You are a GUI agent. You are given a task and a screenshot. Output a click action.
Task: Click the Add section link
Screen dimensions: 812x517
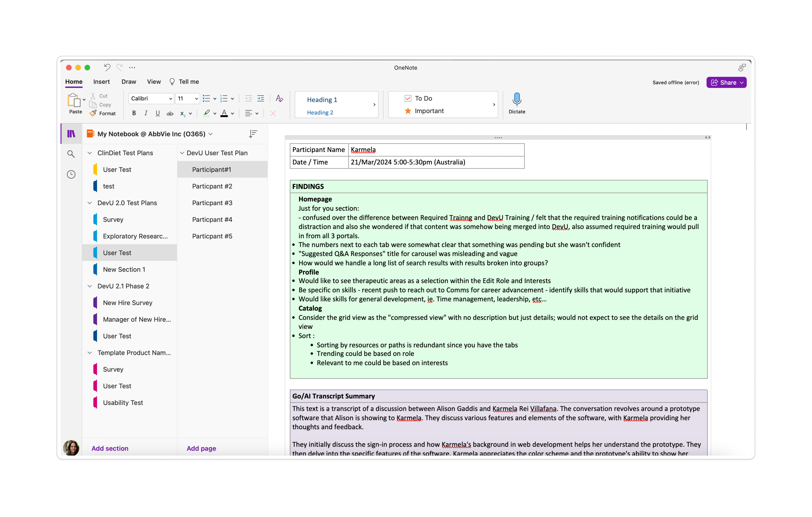[110, 449]
